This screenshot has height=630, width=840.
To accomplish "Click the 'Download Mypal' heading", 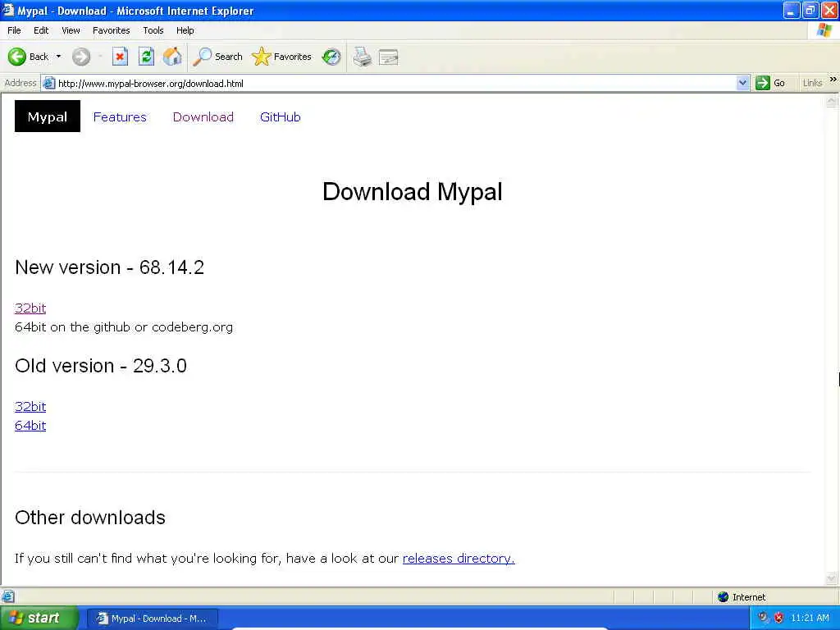I will click(413, 191).
